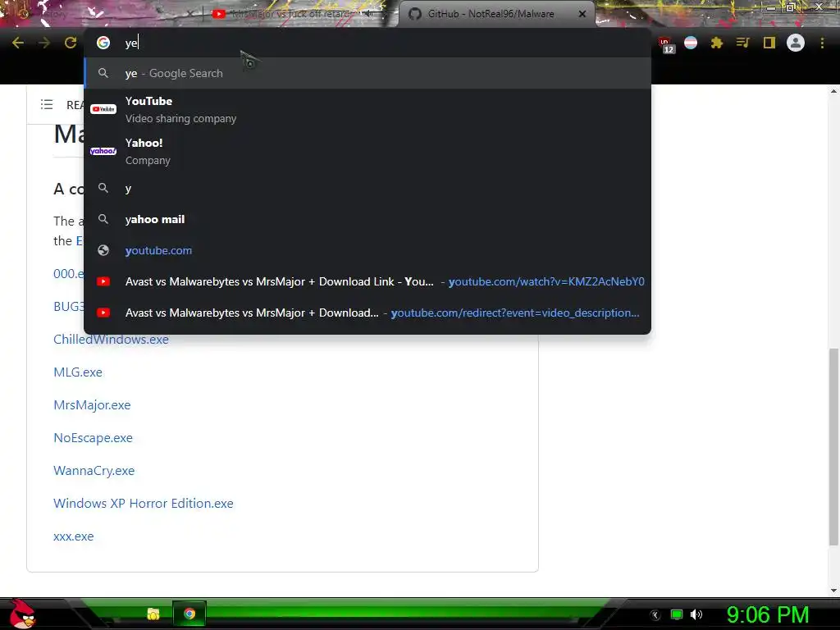Choose the YouTube video sharing company suggestion
Screen dimensions: 840x630
(367, 109)
